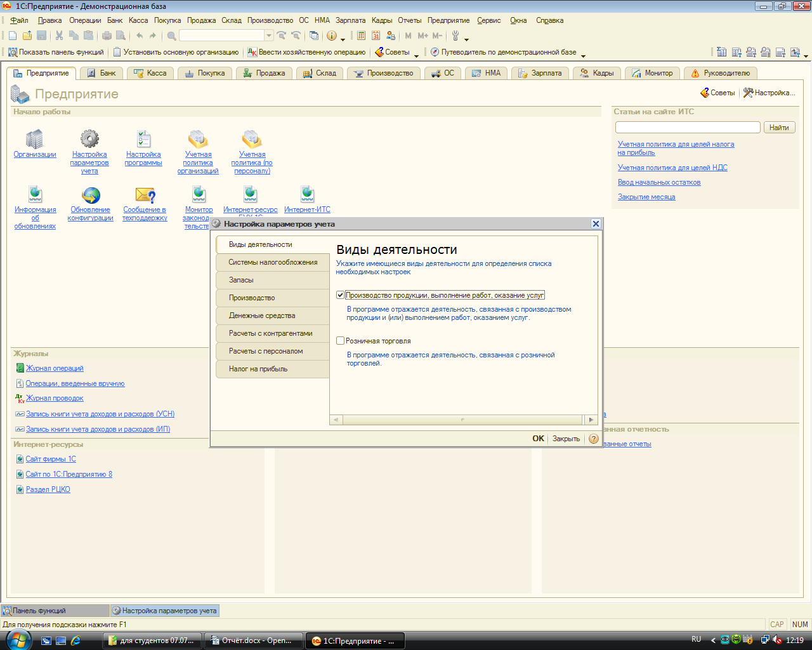Click the windows list toolbar icon
Viewport: 812px width, 650px height.
tap(313, 36)
